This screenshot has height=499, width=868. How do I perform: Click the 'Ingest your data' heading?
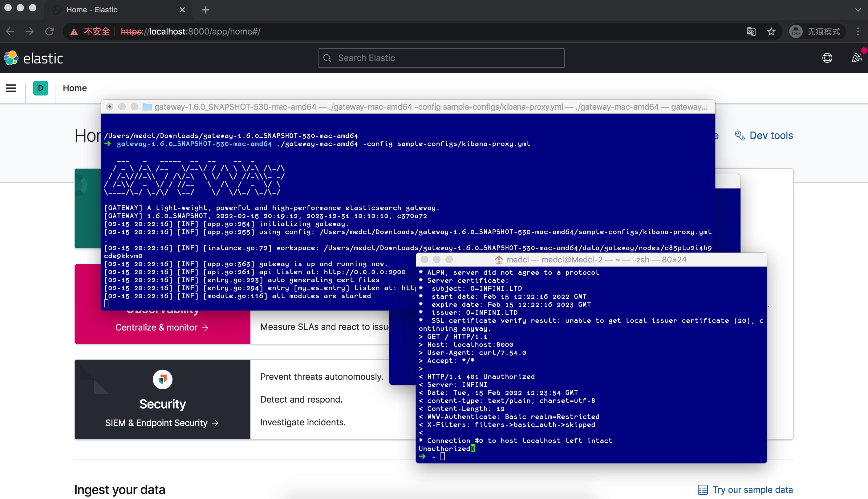click(x=120, y=490)
